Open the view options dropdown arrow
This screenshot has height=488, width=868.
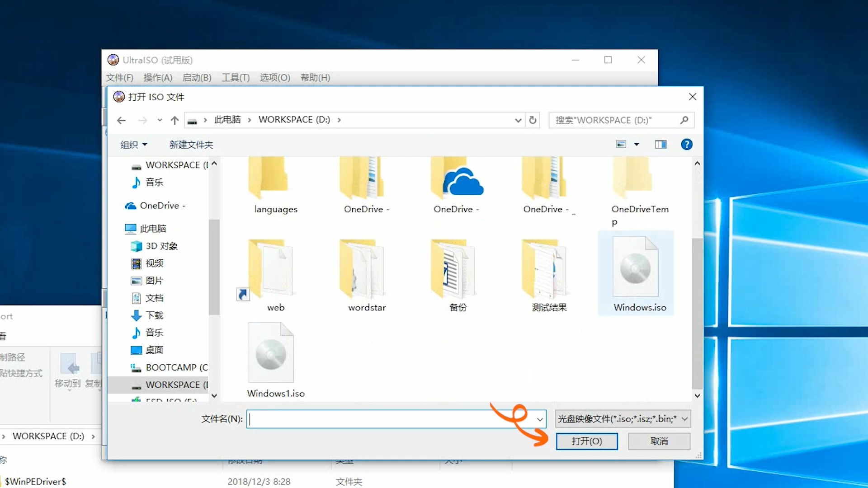pos(637,145)
